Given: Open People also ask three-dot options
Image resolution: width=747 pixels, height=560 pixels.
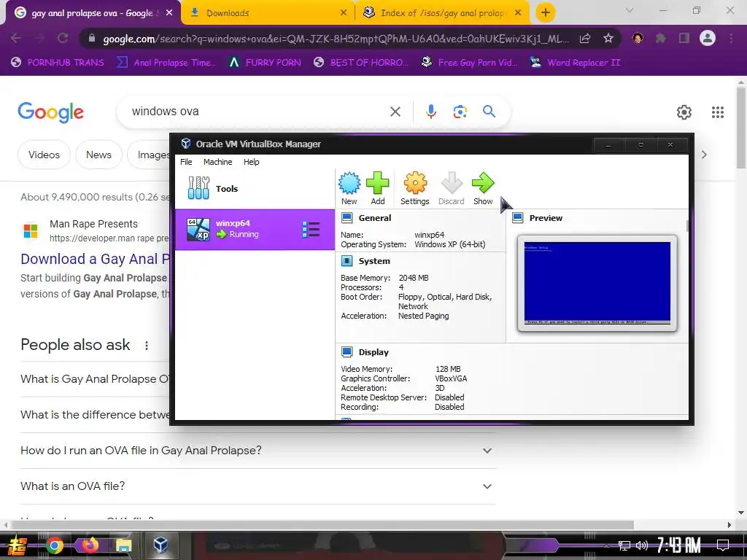Looking at the screenshot, I should 146,346.
